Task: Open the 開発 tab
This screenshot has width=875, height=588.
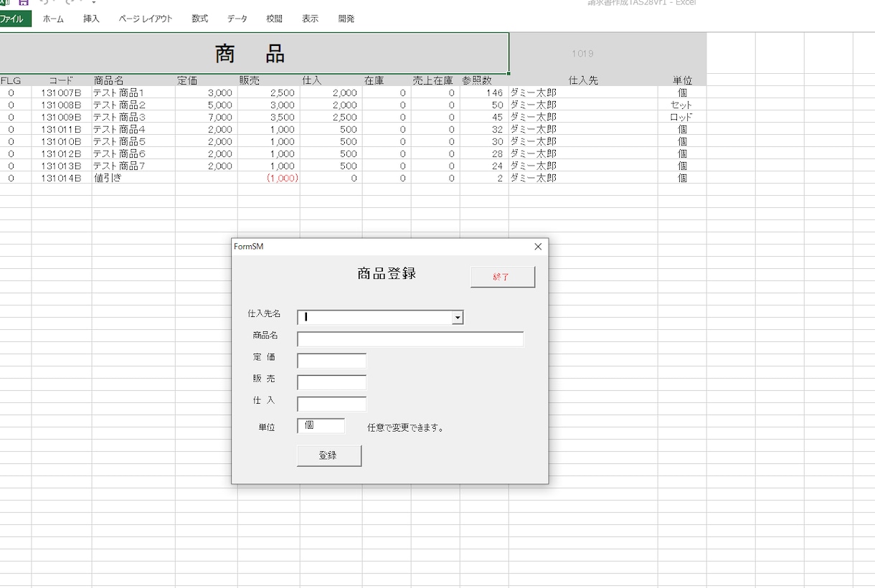Action: pyautogui.click(x=346, y=19)
